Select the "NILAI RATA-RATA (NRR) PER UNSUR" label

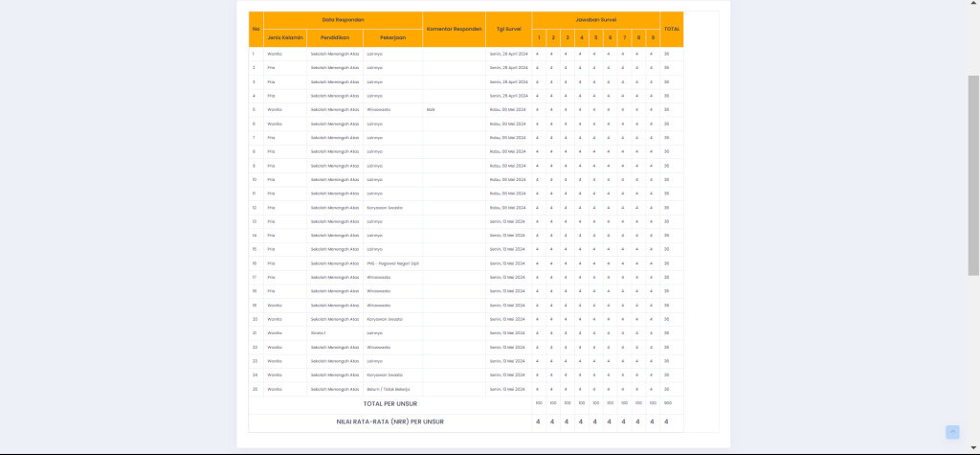click(390, 421)
